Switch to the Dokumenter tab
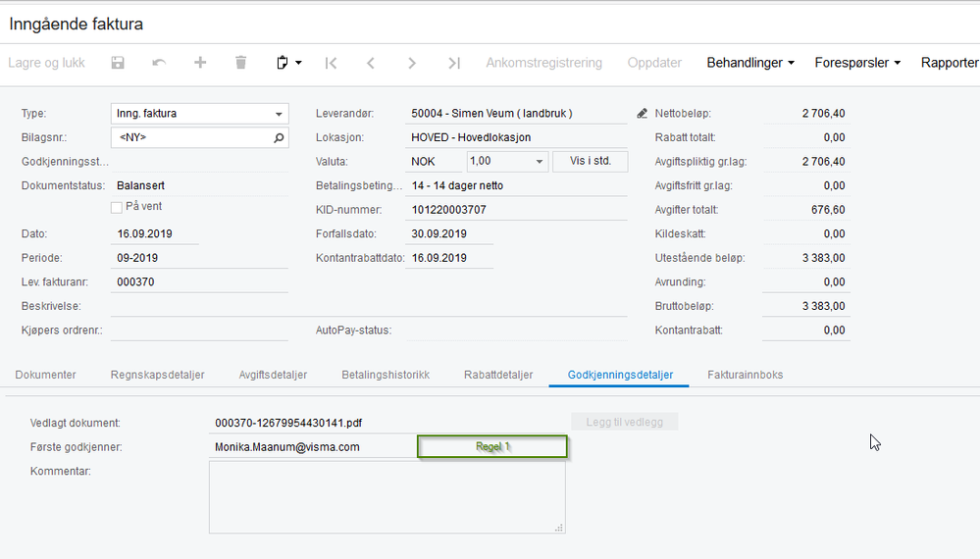Viewport: 980px width, 559px height. pyautogui.click(x=46, y=375)
